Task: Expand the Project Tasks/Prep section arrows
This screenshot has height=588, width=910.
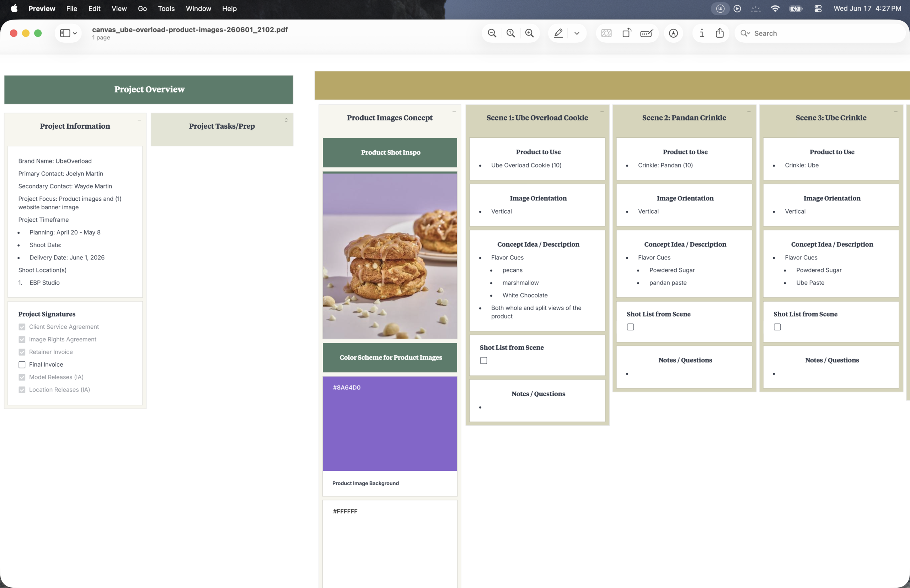Action: click(x=286, y=120)
